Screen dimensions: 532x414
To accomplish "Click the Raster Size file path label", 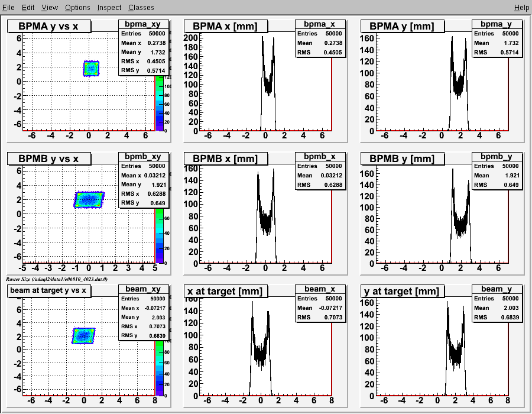I will (57, 279).
